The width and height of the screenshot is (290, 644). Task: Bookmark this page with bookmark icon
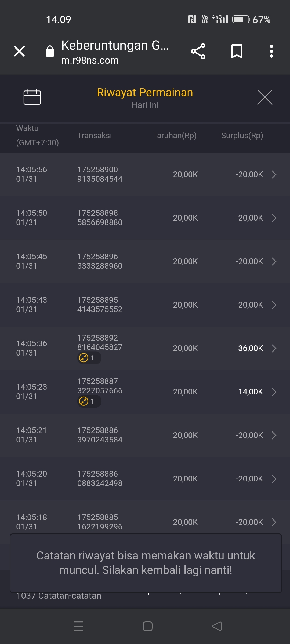pyautogui.click(x=237, y=51)
